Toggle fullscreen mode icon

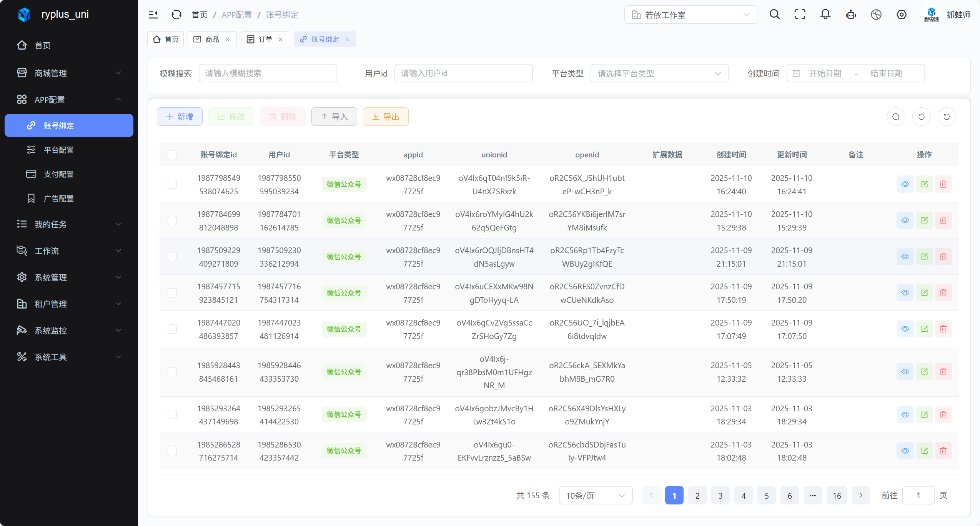[800, 15]
